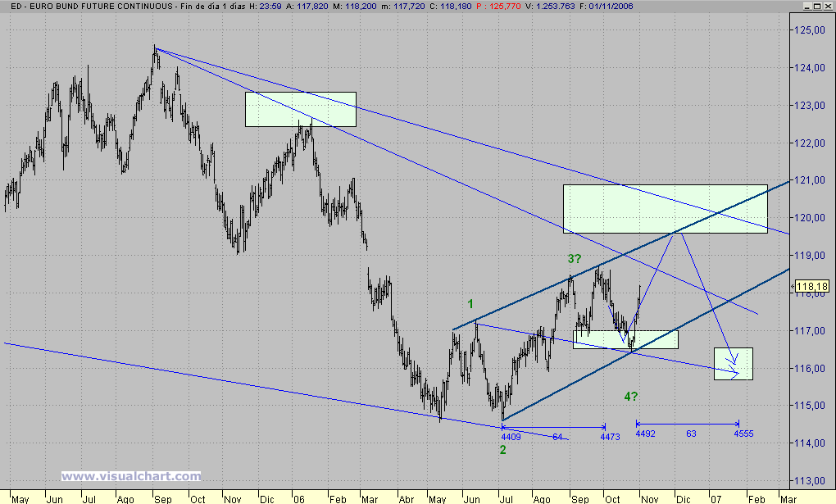The image size is (836, 504).
Task: Select the title ED - EURO BUND FUTURE CONTINUOUS
Action: 93,7
